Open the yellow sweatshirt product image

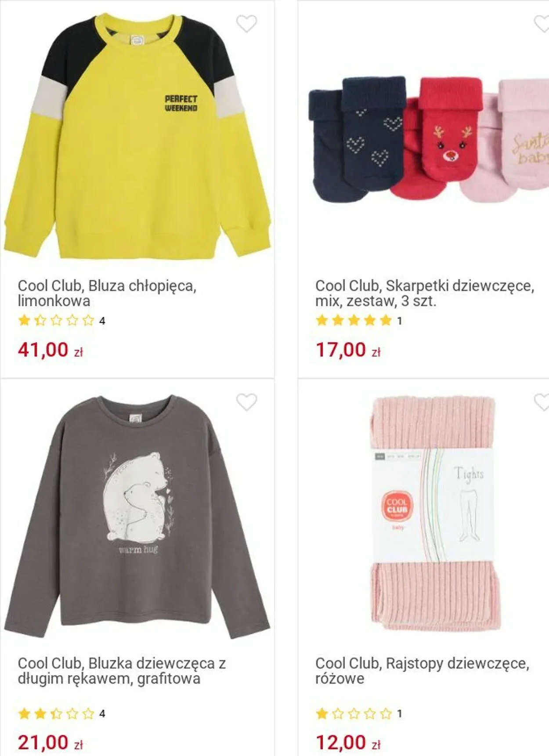tap(137, 136)
